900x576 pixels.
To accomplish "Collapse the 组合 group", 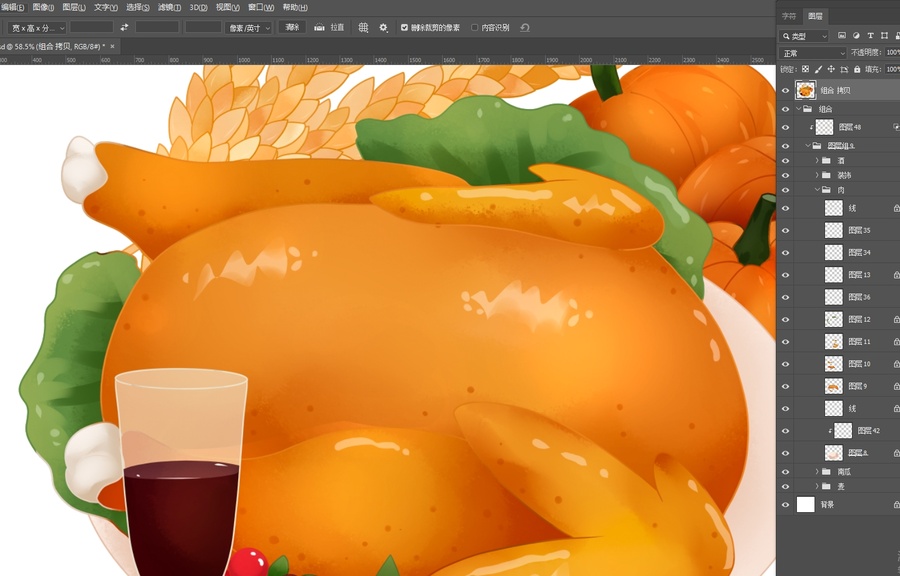I will coord(798,109).
